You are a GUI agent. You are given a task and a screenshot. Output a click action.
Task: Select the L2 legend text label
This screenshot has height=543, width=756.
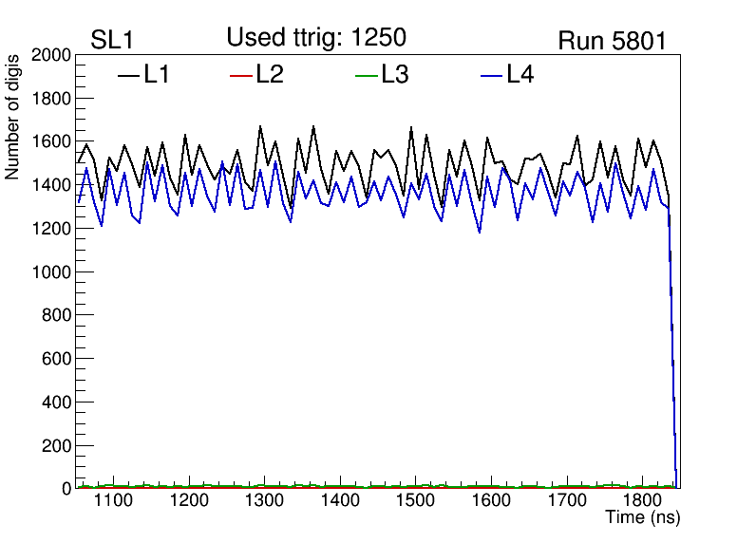click(x=270, y=75)
